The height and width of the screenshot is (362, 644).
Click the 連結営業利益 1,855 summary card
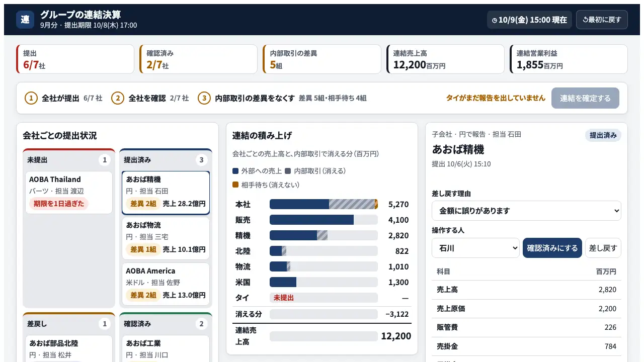[569, 59]
